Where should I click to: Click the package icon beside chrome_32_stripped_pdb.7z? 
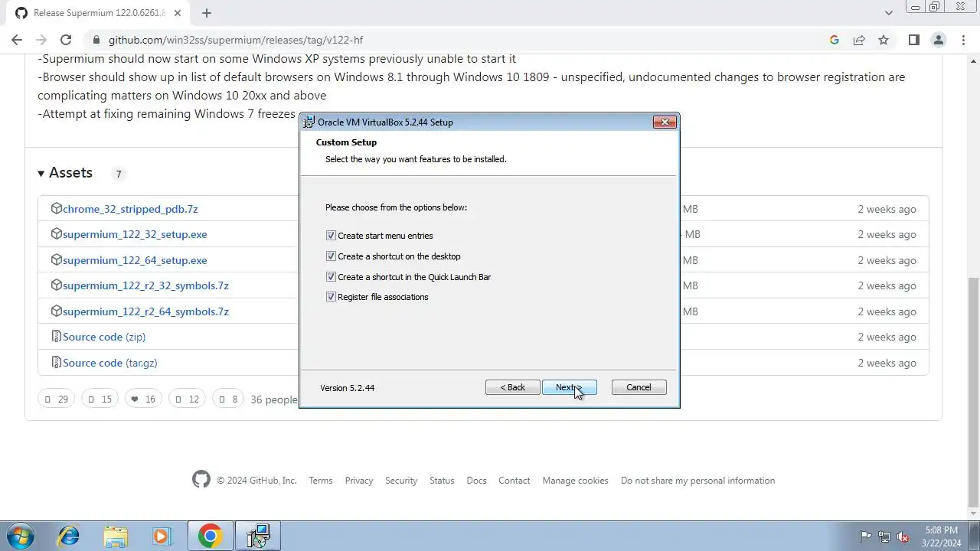[x=56, y=208]
